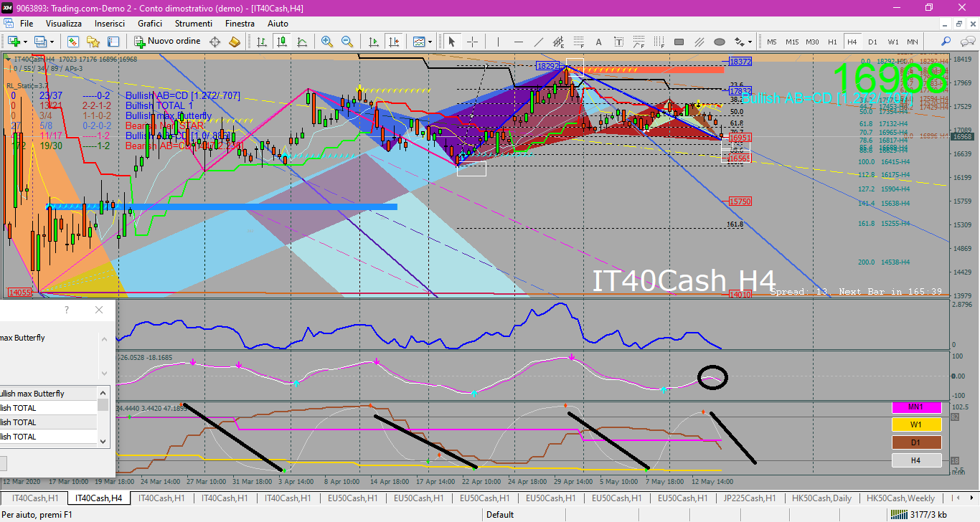Viewport: 980px width, 522px height.
Task: Click round target icon beside Nuovo ordine
Action: pos(215,42)
